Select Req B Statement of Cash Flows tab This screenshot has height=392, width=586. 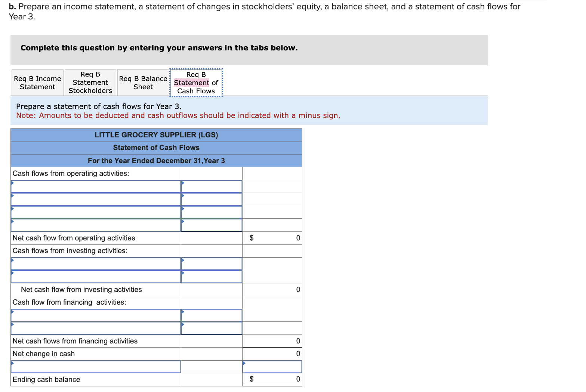[x=196, y=83]
